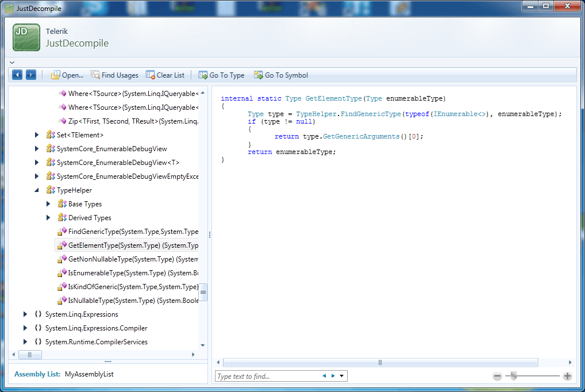Click the JustDecompile JD logo
Screen dimensions: 585x392
pyautogui.click(x=26, y=37)
